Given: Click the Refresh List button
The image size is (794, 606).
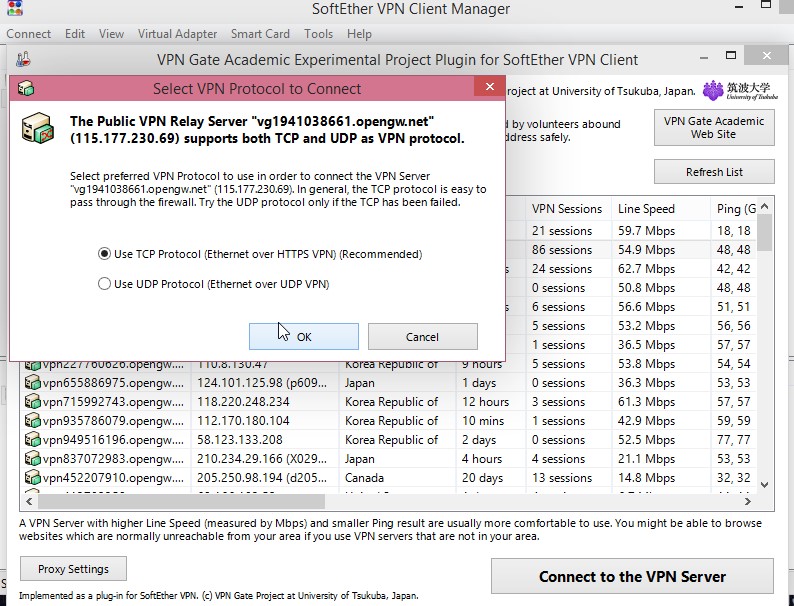Looking at the screenshot, I should coord(714,172).
